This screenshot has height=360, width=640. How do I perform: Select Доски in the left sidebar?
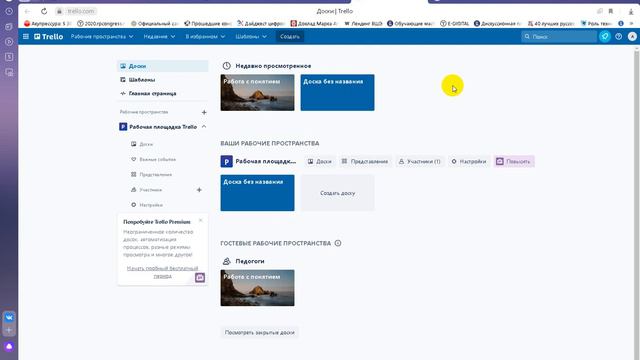[162, 66]
